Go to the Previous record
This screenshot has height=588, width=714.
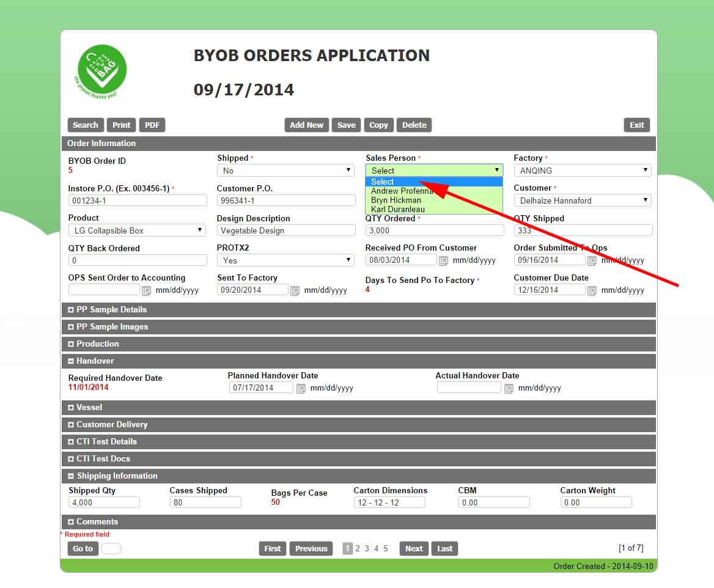312,549
